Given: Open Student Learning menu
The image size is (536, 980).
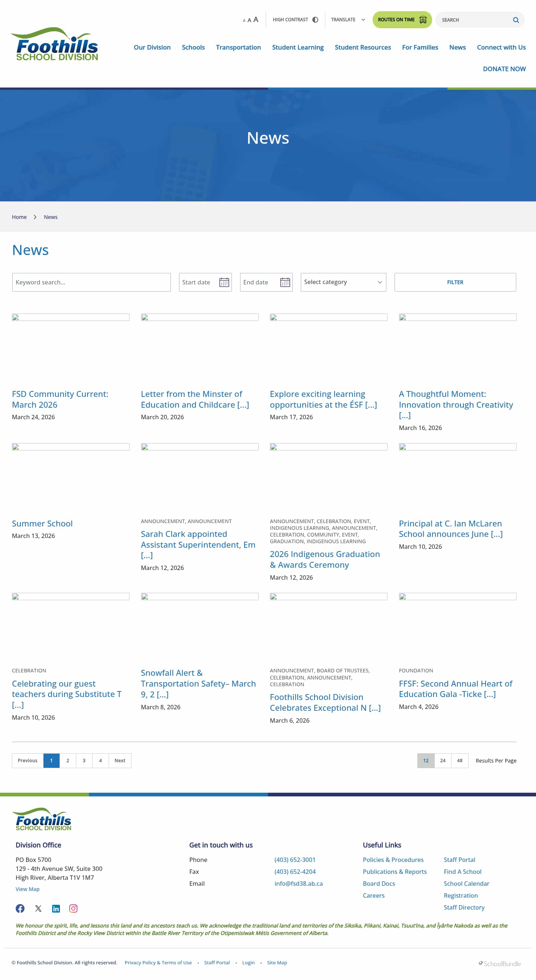Looking at the screenshot, I should (x=297, y=47).
